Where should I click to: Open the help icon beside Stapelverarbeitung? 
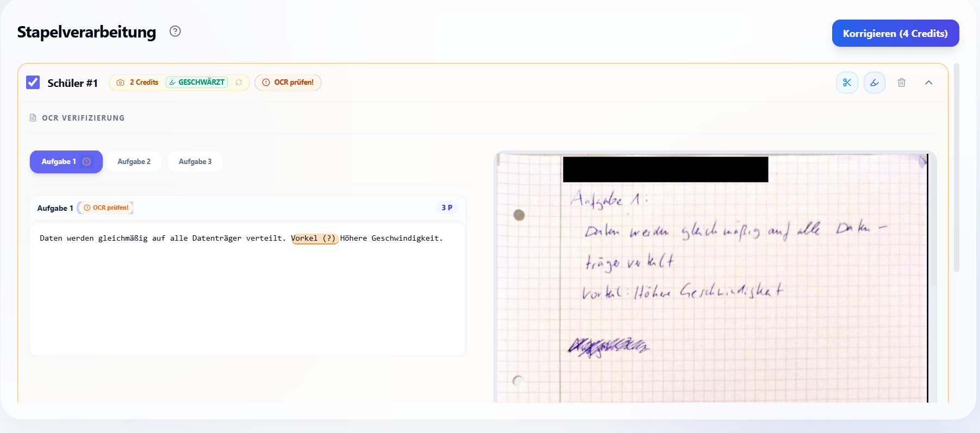pos(175,32)
